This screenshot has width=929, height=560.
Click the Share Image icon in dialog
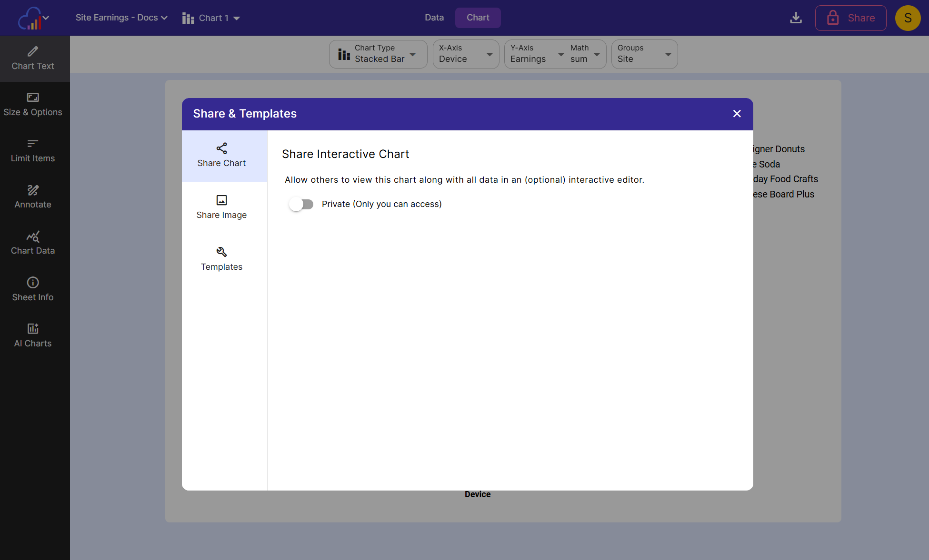click(x=221, y=199)
